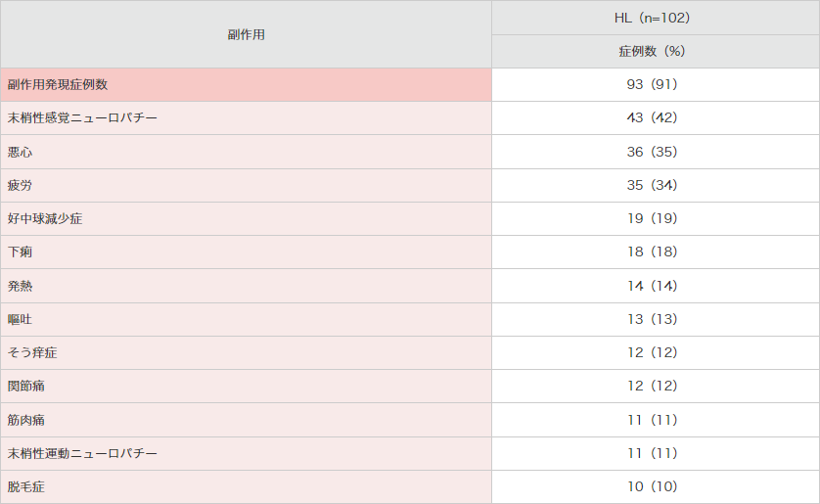Click the 副作用 column header
The width and height of the screenshot is (820, 504).
246,34
